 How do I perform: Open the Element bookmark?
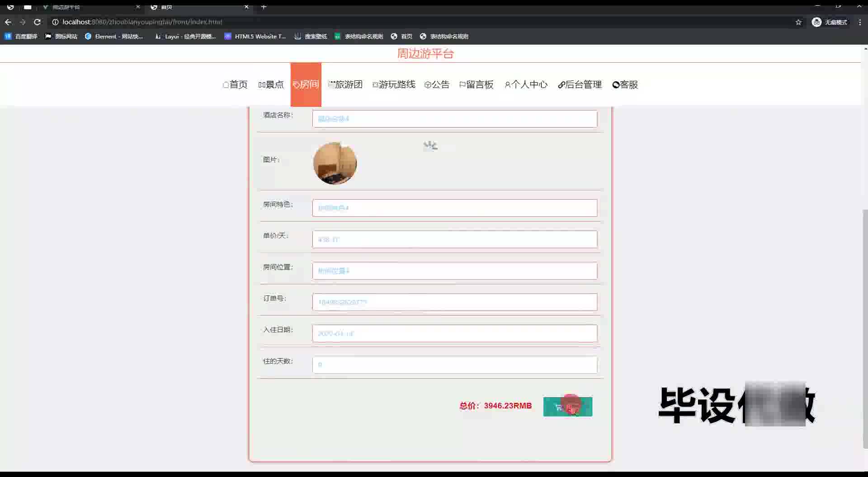(114, 36)
